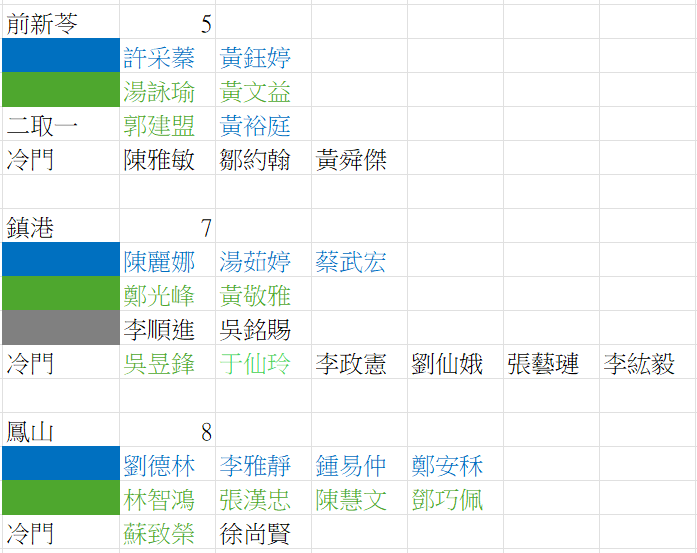Viewport: 697px width, 553px height.
Task: Select the 冷門 label beside 蘇致榮
Action: click(30, 534)
